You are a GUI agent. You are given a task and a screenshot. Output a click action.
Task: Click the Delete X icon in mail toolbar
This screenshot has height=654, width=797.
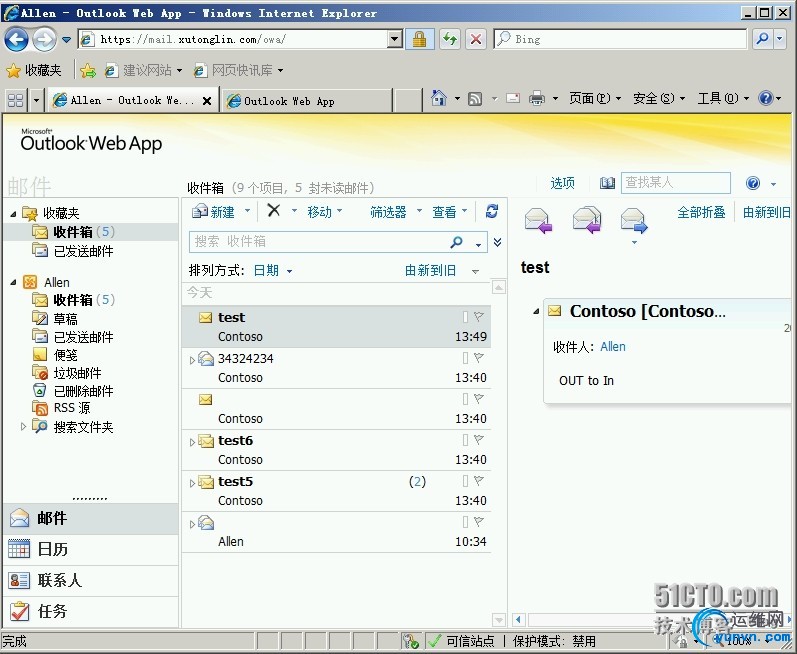(x=273, y=210)
